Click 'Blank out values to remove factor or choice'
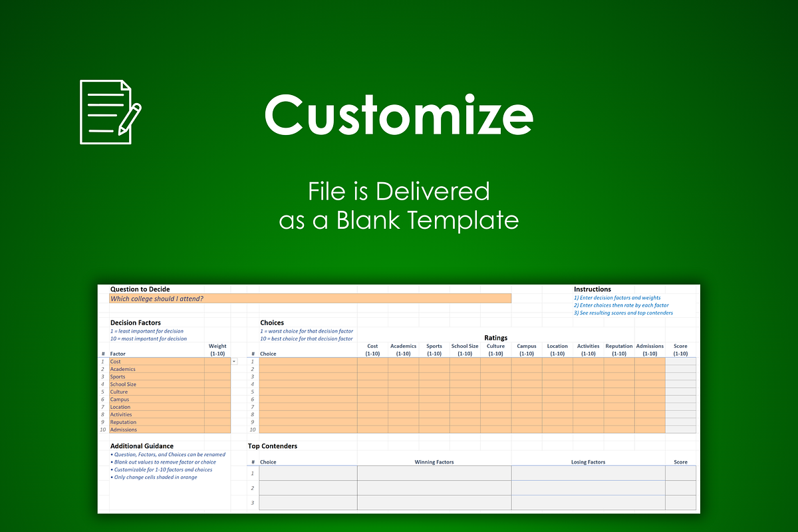The height and width of the screenshot is (532, 798). coord(163,462)
